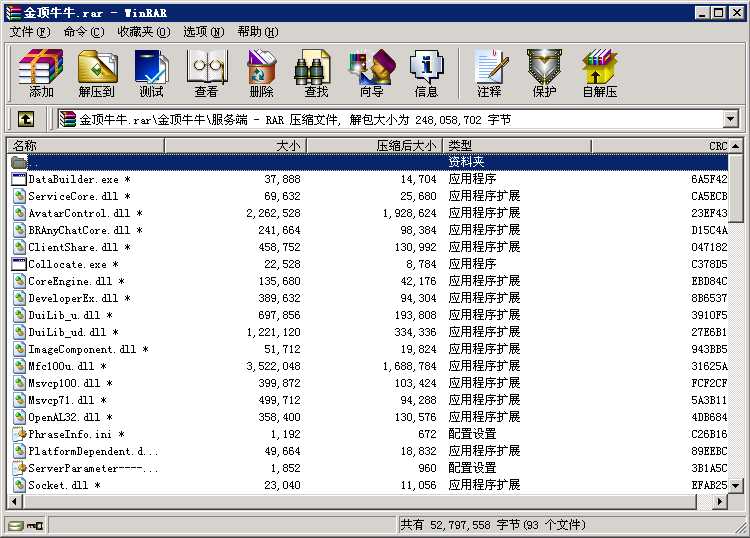Select the Mfc100u.dll file row
750x538 pixels.
(369, 366)
